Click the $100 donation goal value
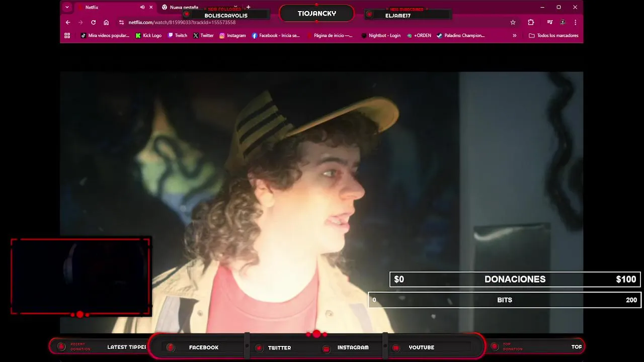The height and width of the screenshot is (362, 644). click(x=626, y=280)
